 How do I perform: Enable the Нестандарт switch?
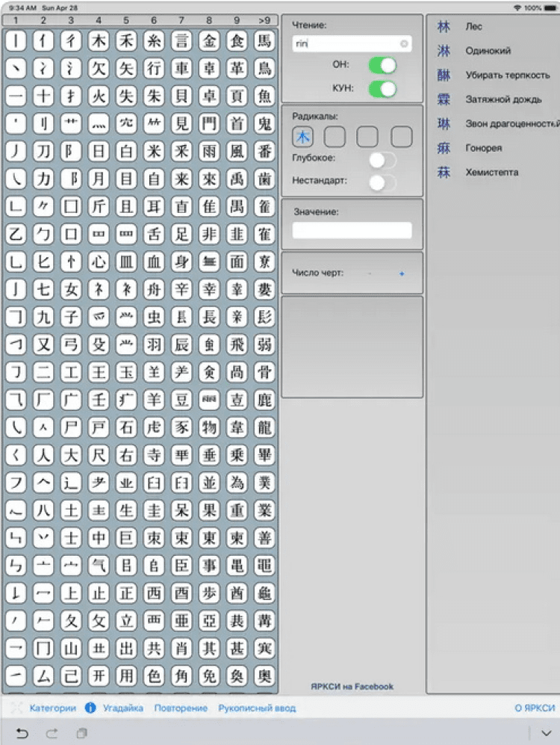[382, 182]
